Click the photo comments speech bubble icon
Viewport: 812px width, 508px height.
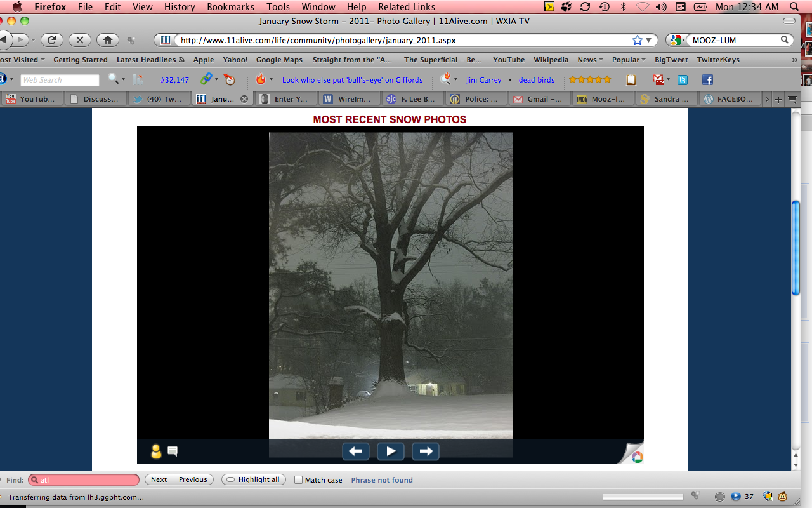pos(173,451)
